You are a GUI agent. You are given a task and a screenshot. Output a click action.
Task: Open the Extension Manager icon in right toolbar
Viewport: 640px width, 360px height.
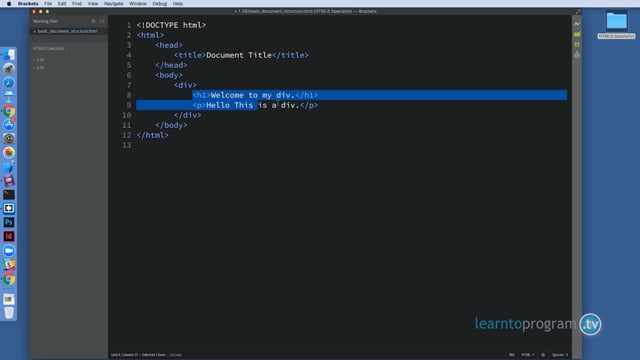(x=577, y=34)
